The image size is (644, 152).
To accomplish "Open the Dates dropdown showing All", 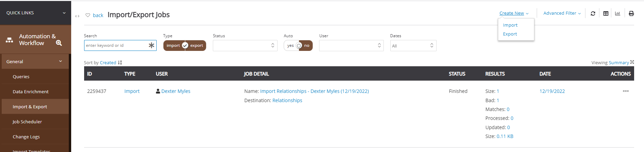I will 413,45.
